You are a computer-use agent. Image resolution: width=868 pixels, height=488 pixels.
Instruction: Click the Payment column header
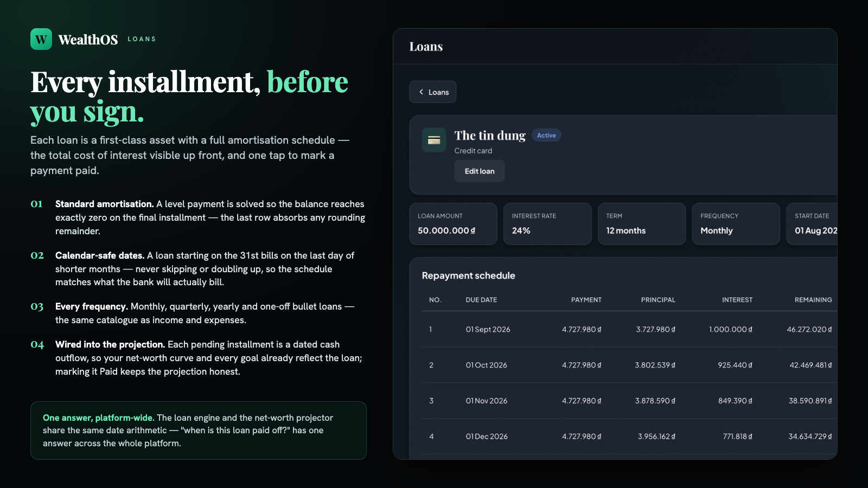click(x=586, y=300)
